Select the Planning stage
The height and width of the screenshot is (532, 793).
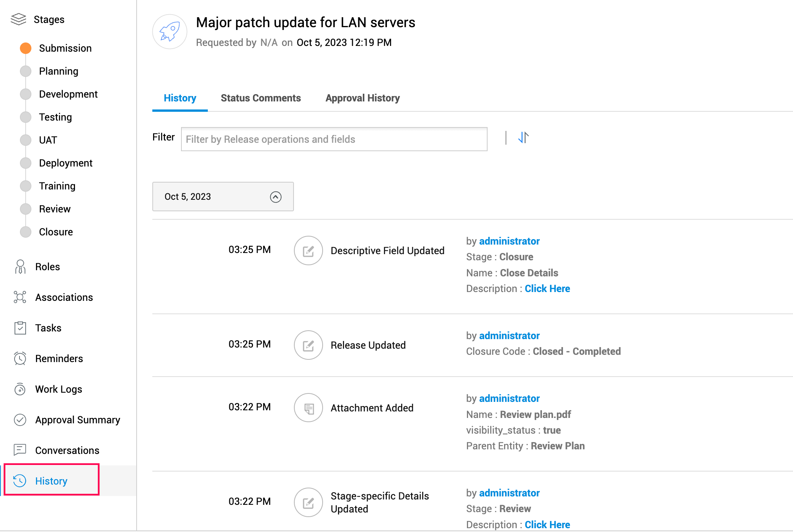pos(59,71)
